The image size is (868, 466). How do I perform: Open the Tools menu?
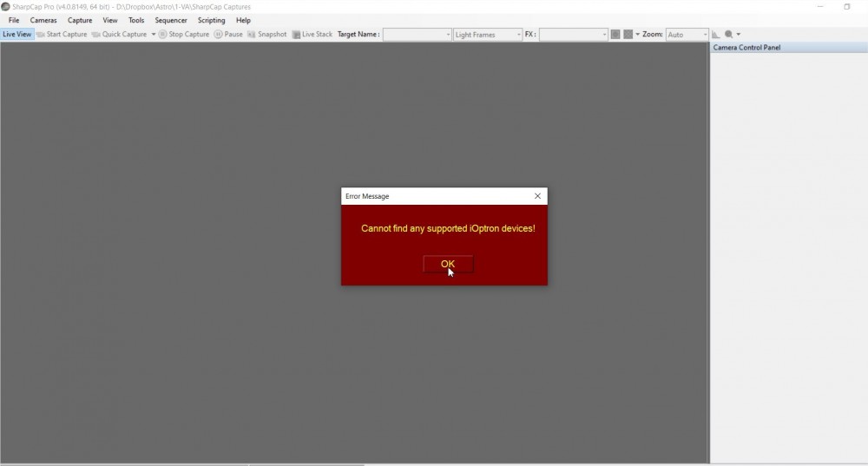click(x=136, y=20)
